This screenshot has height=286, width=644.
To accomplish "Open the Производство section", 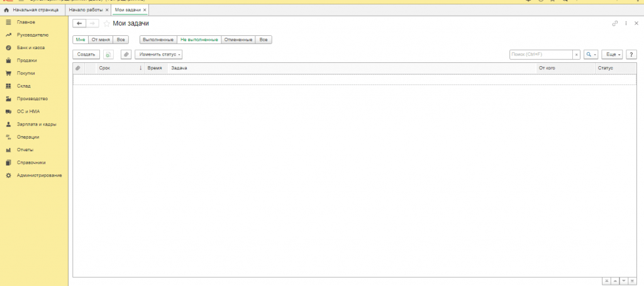I will pos(34,99).
